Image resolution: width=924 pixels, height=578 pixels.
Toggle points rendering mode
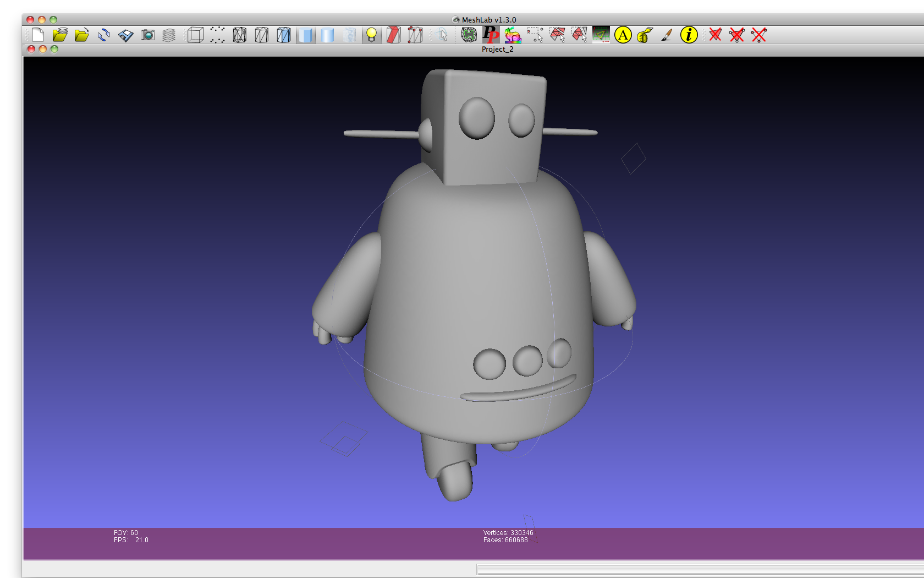[217, 35]
